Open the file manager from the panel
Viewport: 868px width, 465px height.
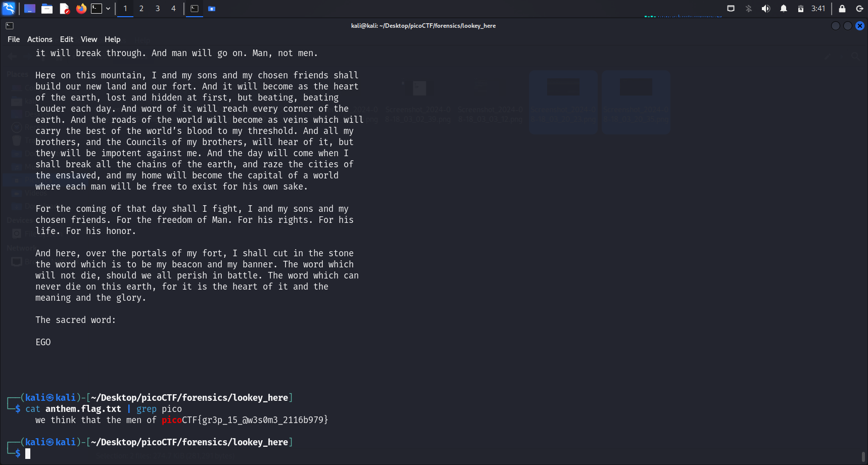pyautogui.click(x=47, y=9)
